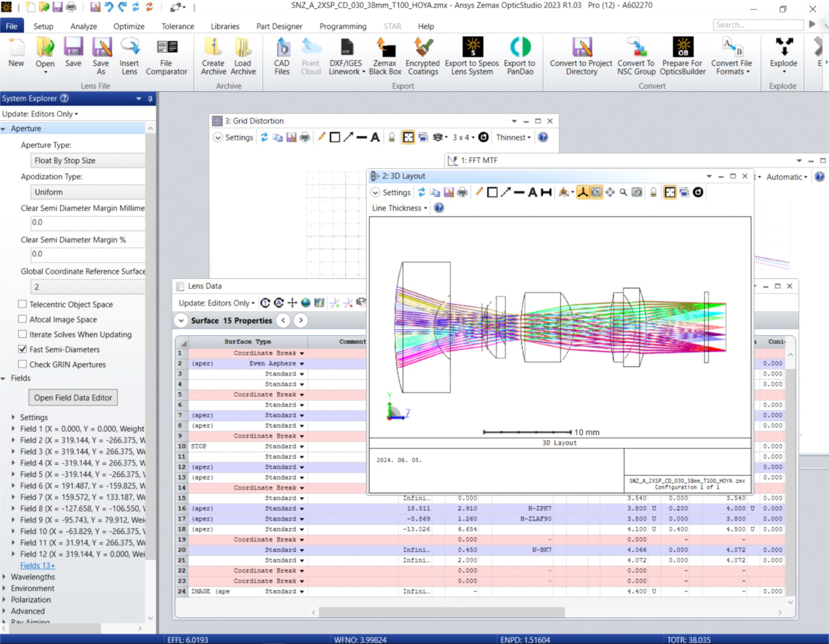829x644 pixels.
Task: Open the Libraries ribbon tab
Action: (225, 26)
